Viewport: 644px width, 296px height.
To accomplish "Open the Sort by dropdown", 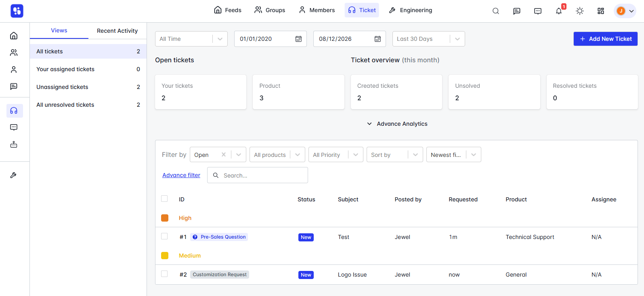I will tap(395, 154).
